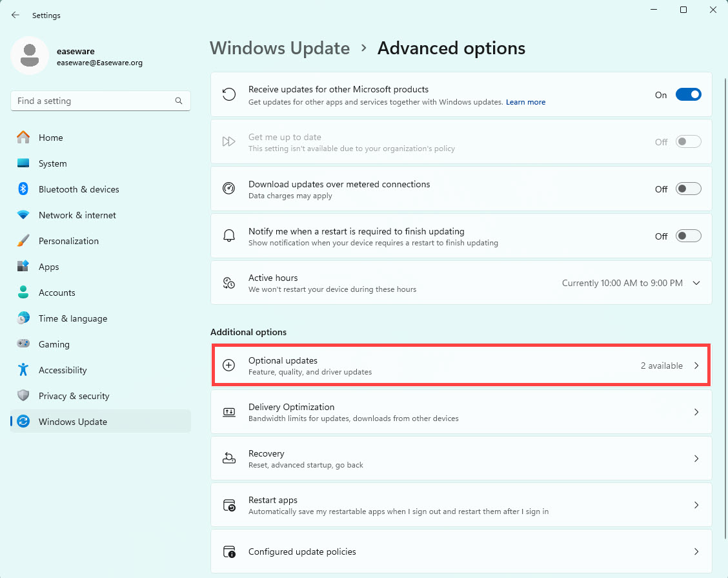Toggle Get me up to date switch

[688, 141]
